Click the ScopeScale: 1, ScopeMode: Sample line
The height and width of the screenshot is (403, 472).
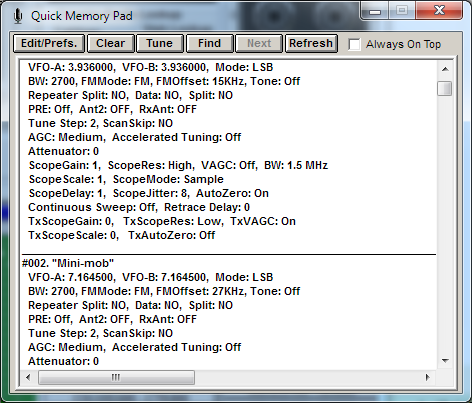pyautogui.click(x=126, y=179)
